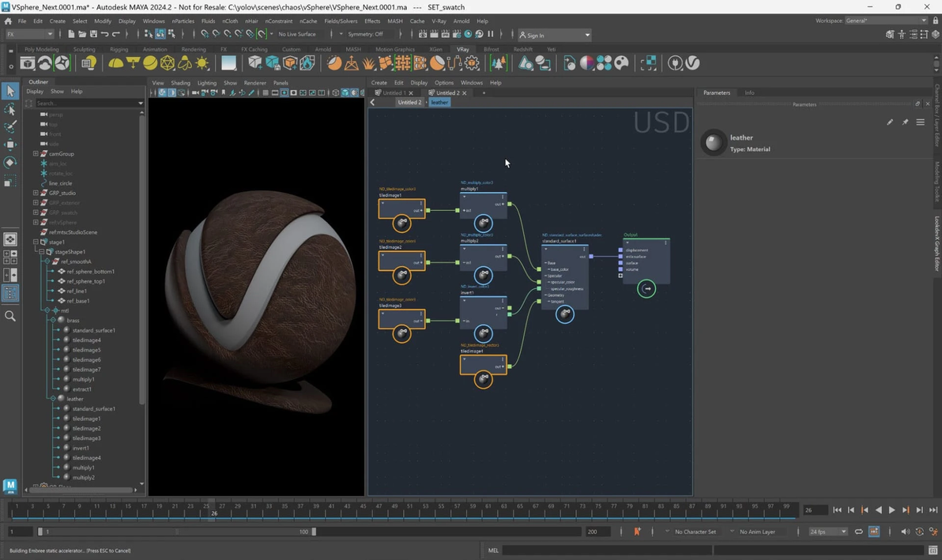Image resolution: width=942 pixels, height=560 pixels.
Task: Toggle the audio mute speaker icon
Action: 905,532
